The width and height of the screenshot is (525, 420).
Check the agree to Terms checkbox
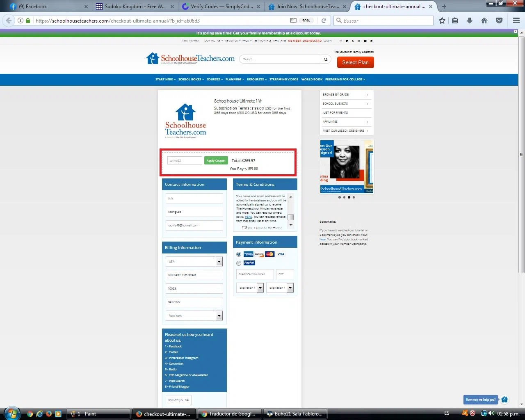click(x=244, y=228)
